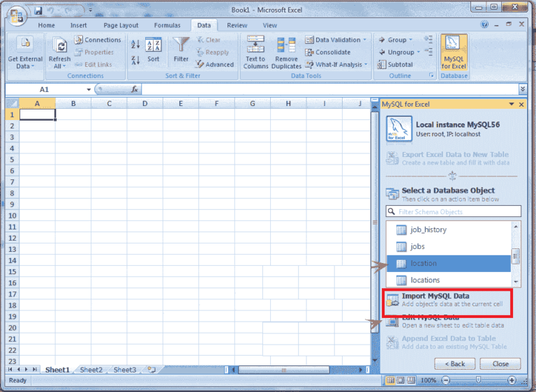Switch to Sheet3 tab
The image size is (536, 392).
pos(125,370)
